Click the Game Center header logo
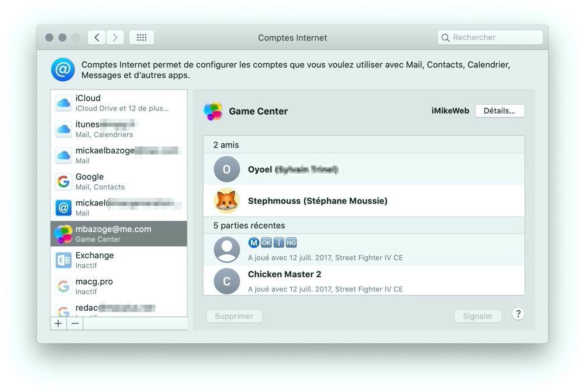The height and width of the screenshot is (392, 585). (x=213, y=111)
